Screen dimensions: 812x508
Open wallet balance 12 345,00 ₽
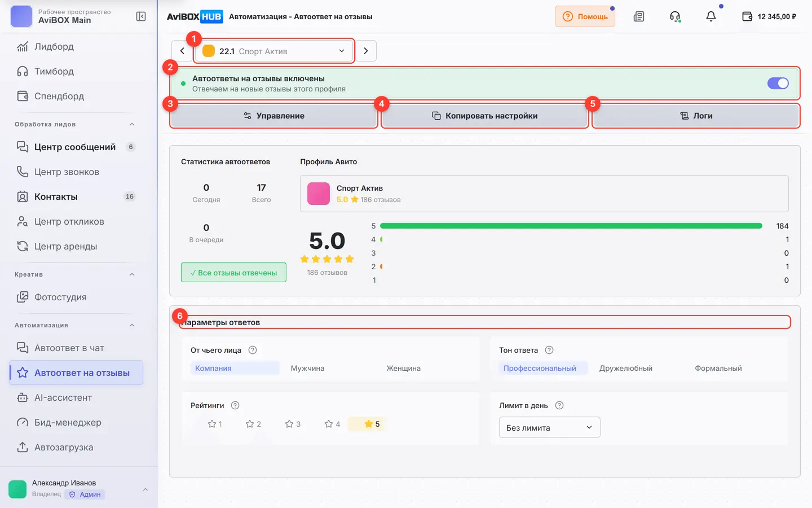[x=769, y=16]
